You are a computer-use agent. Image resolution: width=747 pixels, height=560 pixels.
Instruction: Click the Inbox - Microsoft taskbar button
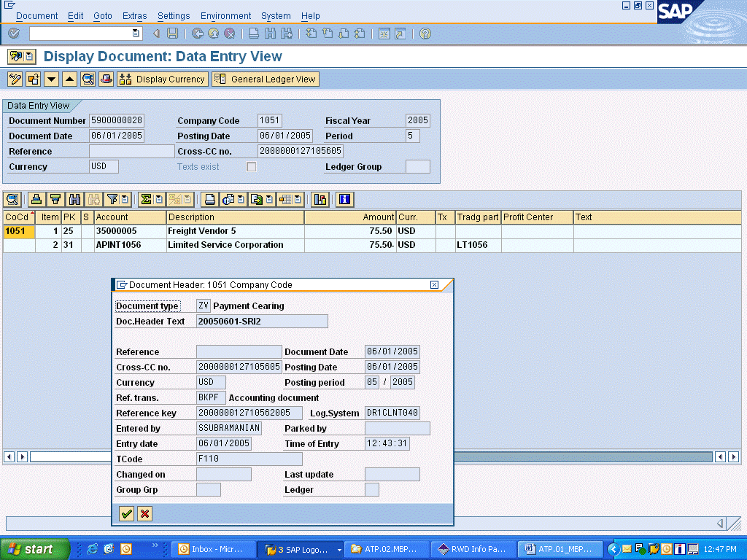point(212,550)
